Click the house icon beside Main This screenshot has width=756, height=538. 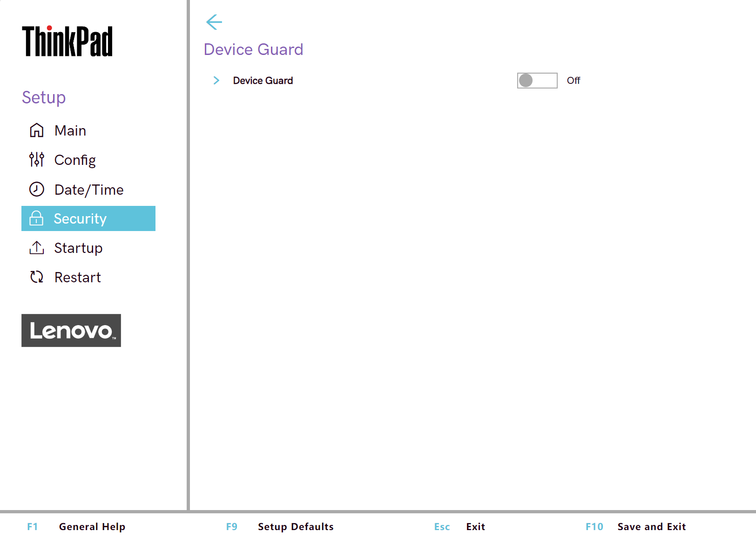[37, 130]
